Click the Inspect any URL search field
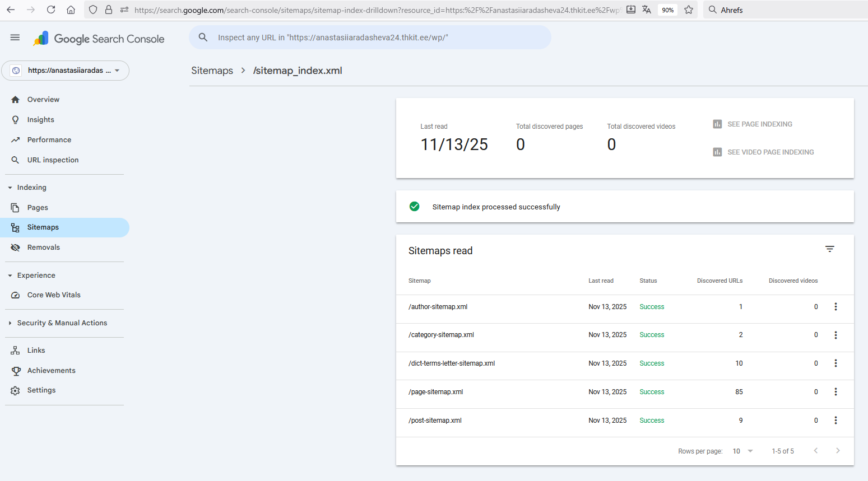 pos(370,38)
